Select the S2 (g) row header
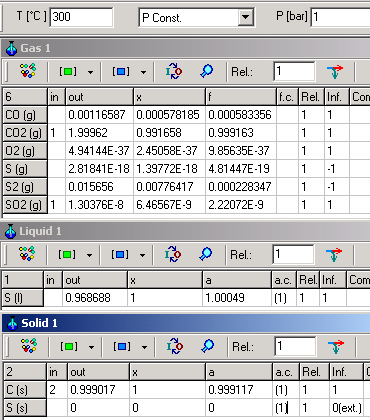Screen dimensions: 370x420 [25, 187]
